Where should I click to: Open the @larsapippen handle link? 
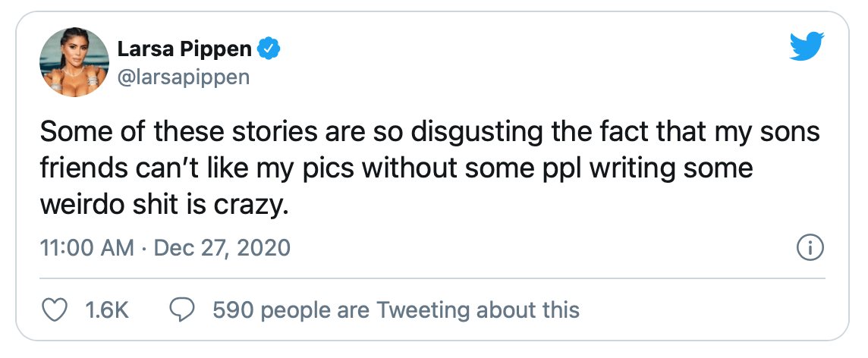(183, 77)
